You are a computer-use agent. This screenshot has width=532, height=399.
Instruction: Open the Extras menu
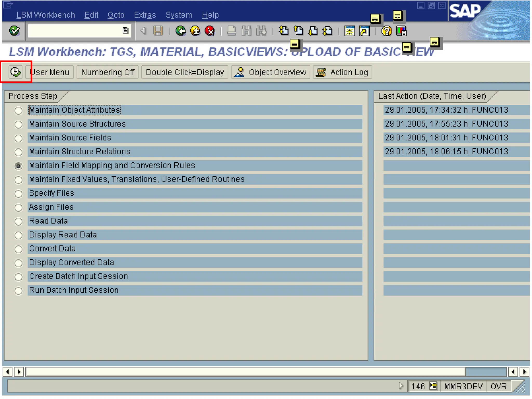[145, 15]
